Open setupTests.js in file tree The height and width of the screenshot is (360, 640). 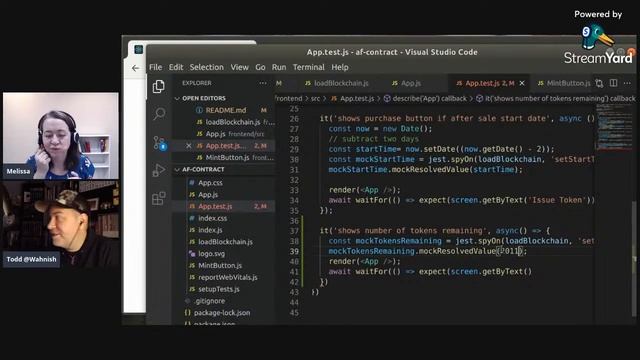point(219,289)
